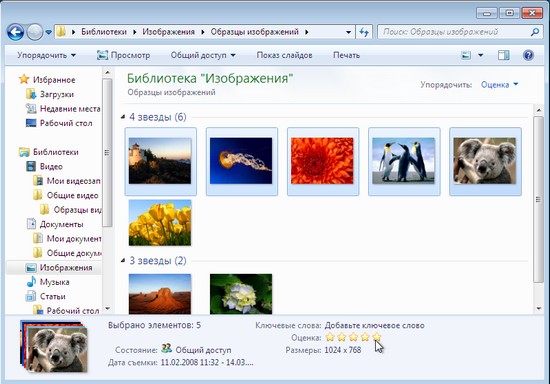Open the address bar history dropdown
Viewport: 550px width, 384px height.
tap(348, 32)
